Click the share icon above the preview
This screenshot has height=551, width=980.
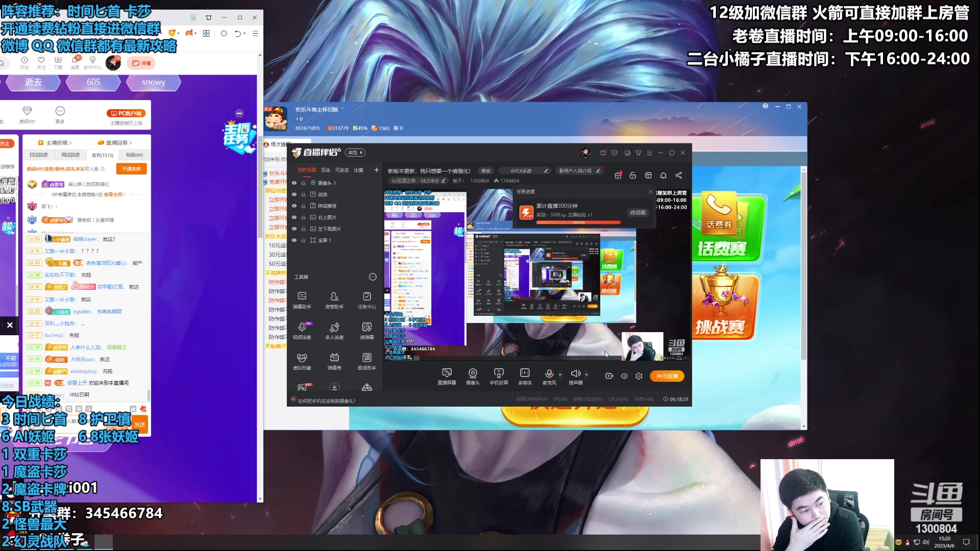click(x=678, y=176)
